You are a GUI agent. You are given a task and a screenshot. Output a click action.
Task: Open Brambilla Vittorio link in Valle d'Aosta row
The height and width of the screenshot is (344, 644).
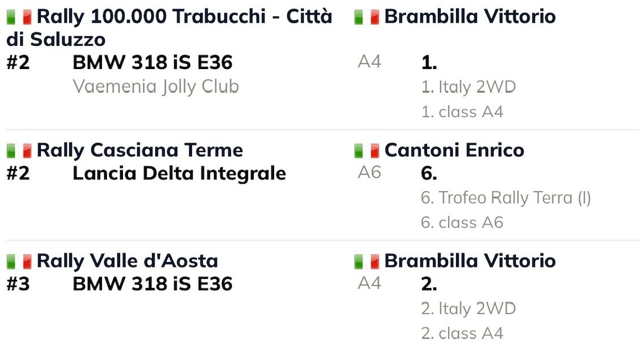tap(470, 261)
